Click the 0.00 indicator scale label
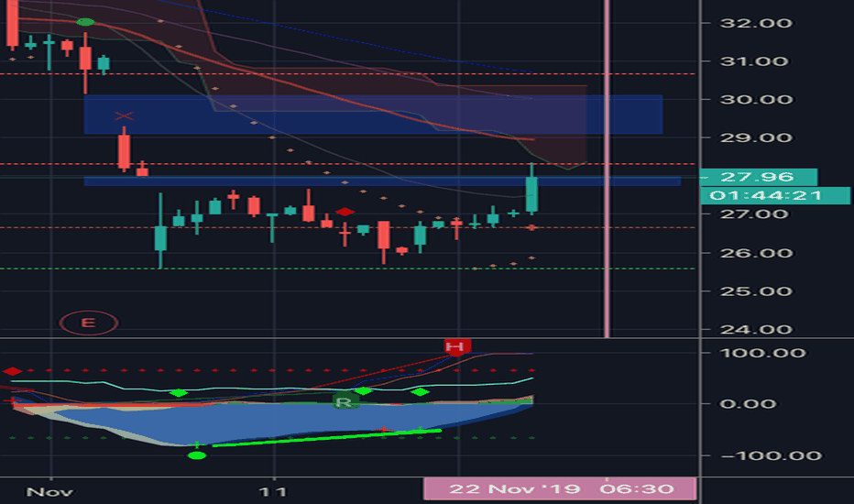854x504 pixels. [x=748, y=404]
